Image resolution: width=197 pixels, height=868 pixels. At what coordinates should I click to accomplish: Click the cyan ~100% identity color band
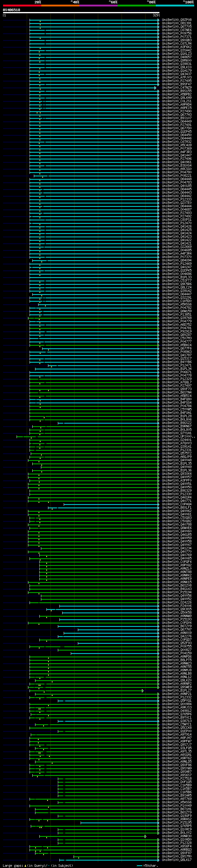pyautogui.click(x=175, y=6)
